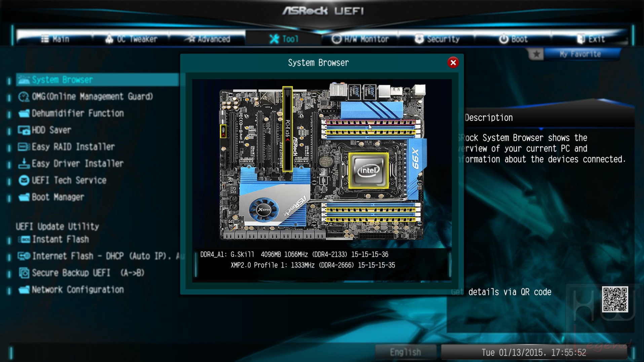Screen dimensions: 644x362
Task: Click the X-Fan chipset cooler
Action: point(263,210)
